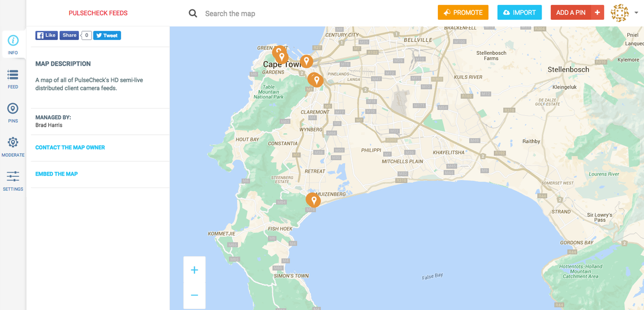This screenshot has width=644, height=310.
Task: Open the user avatar menu
Action: (x=620, y=13)
